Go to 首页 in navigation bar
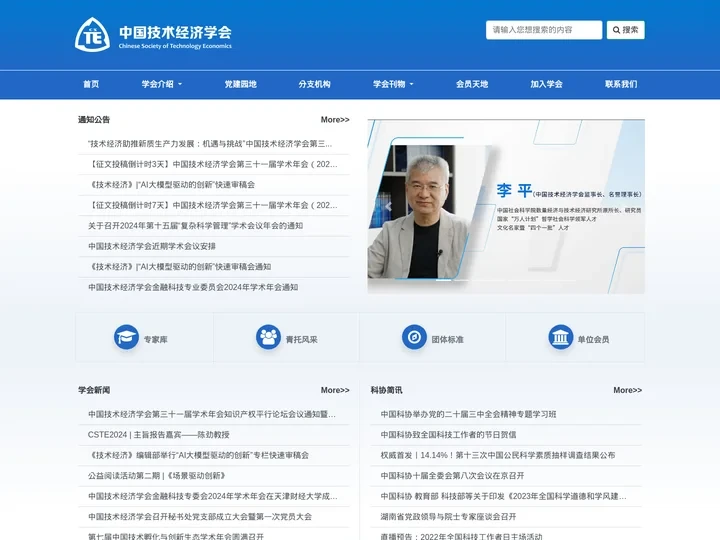720x540 pixels. pos(91,84)
